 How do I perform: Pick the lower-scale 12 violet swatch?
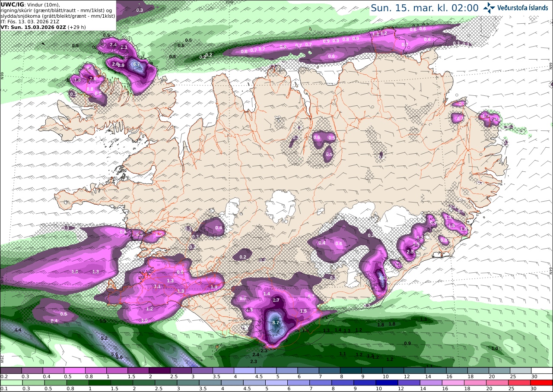[409, 383]
